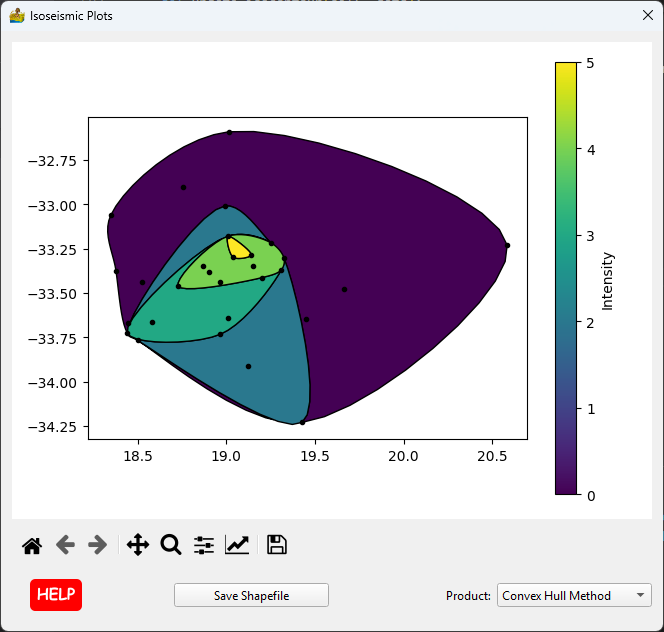
Task: Open Configure subplots settings
Action: tap(204, 545)
